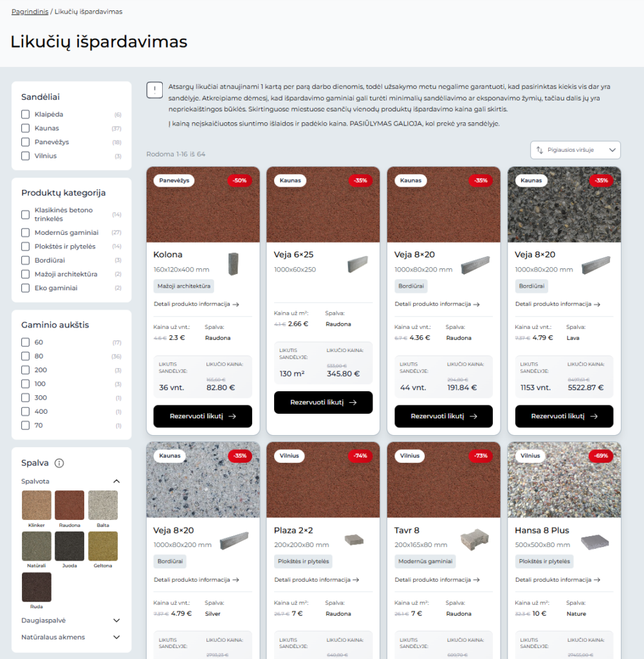
Task: Click the Plaza 2×2 block icon
Action: 354,539
